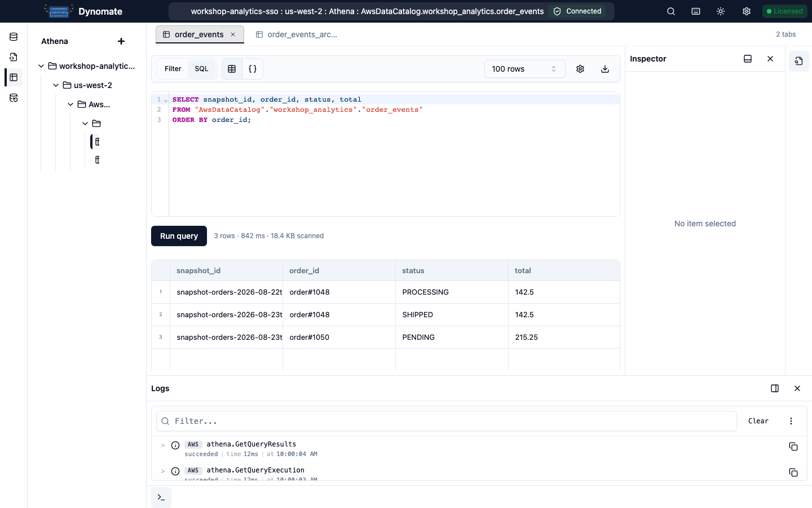
Task: Close the Inspector panel
Action: 770,59
